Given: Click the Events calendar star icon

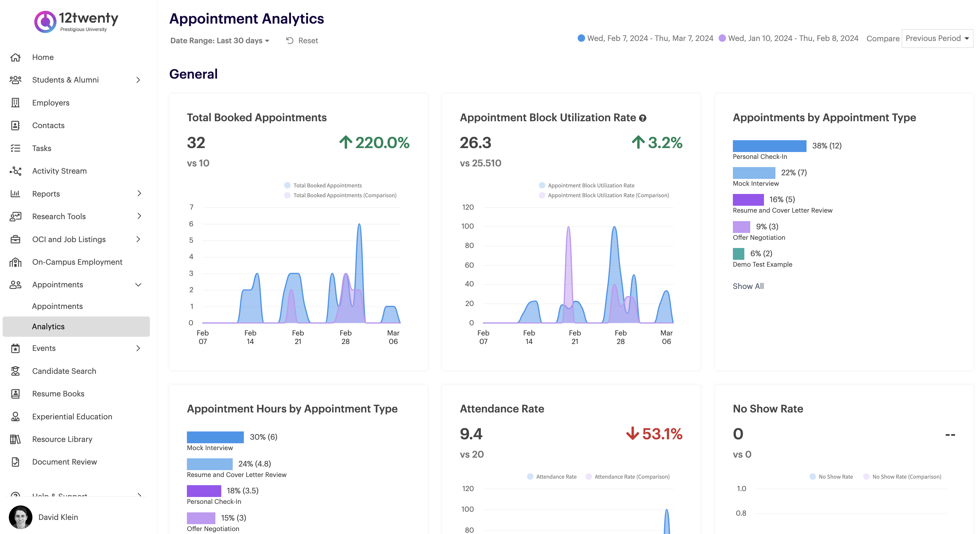Looking at the screenshot, I should coord(15,348).
